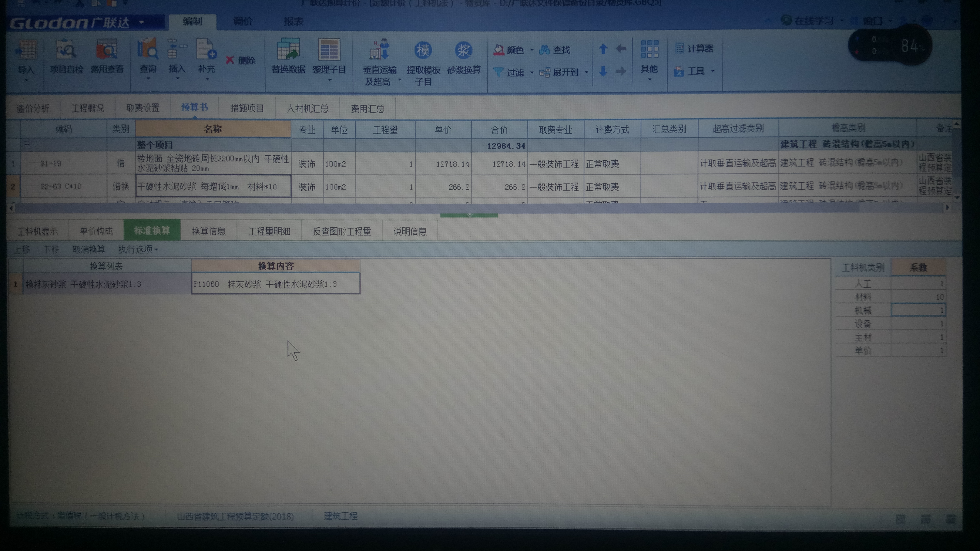Select the B1-19 code cell

coord(64,163)
